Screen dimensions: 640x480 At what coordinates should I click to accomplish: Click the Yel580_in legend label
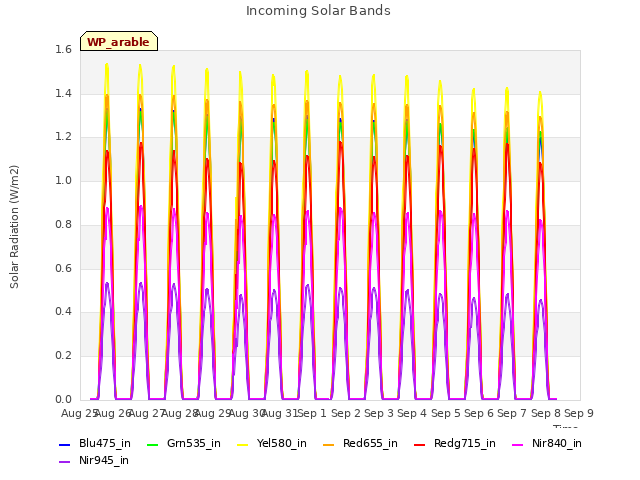coord(282,443)
